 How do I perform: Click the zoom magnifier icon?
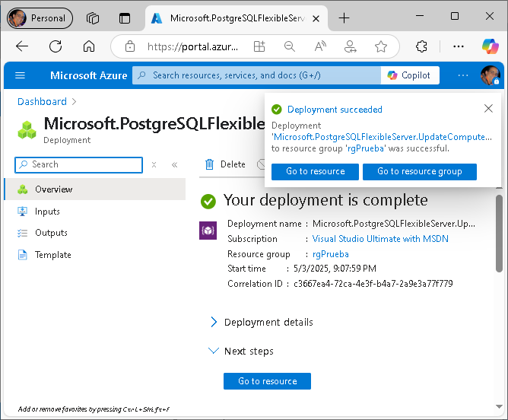[289, 46]
